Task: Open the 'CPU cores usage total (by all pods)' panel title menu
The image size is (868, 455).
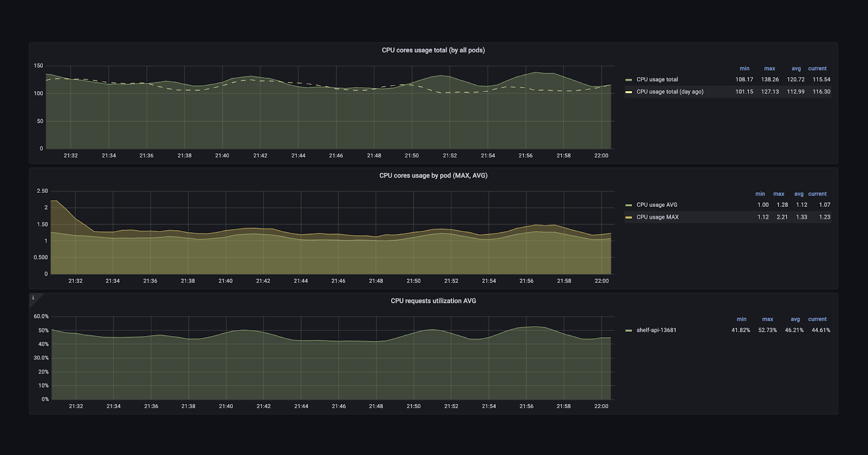Action: [433, 50]
